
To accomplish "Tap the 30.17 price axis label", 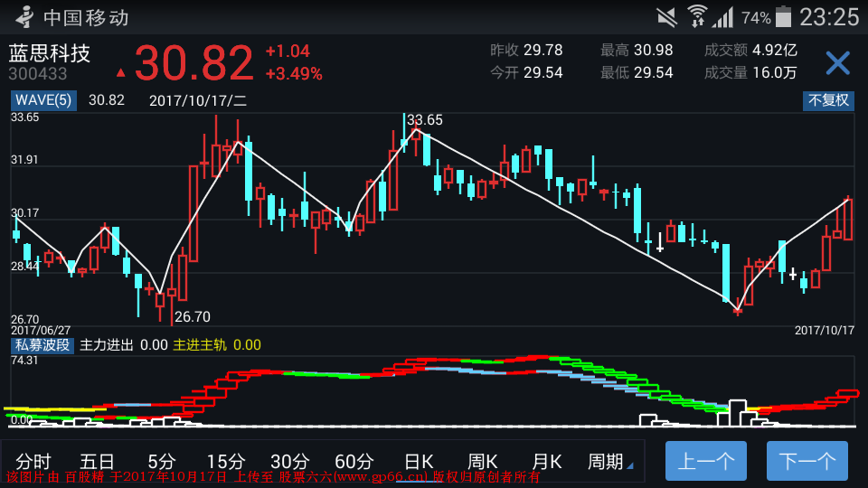I will pyautogui.click(x=24, y=213).
